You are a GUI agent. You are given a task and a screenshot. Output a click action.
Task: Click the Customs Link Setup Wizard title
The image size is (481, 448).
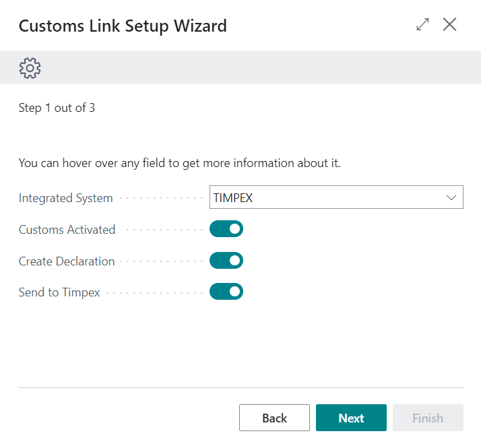pos(123,26)
